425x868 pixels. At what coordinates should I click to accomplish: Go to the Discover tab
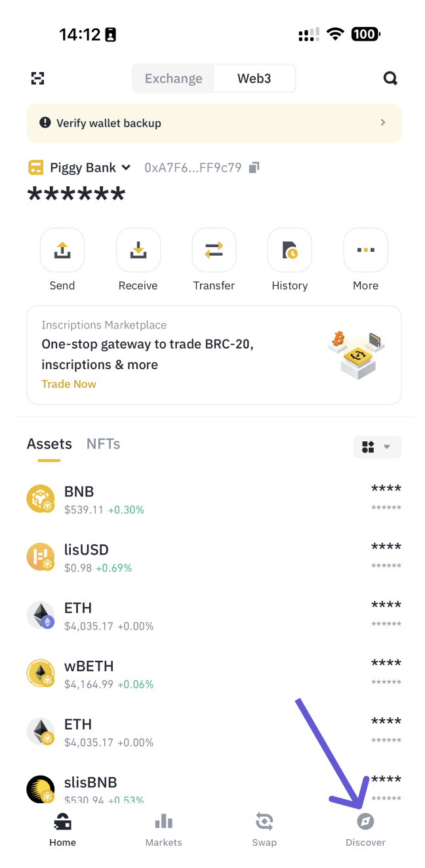(x=365, y=829)
